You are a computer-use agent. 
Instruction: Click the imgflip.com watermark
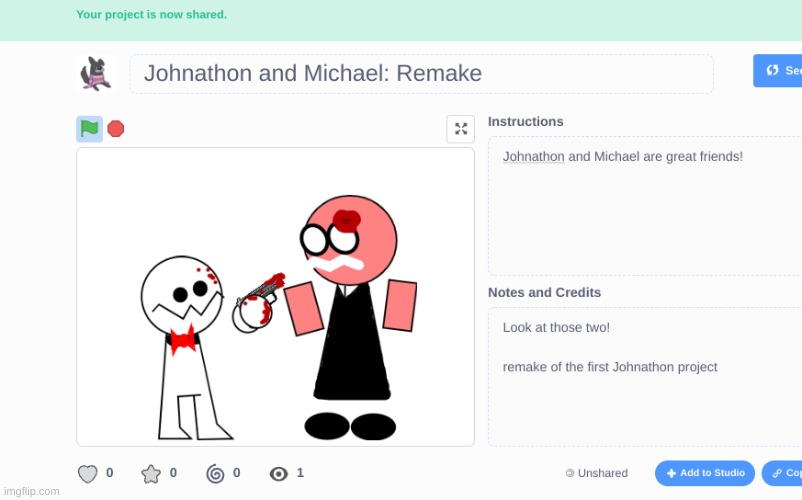pos(32,491)
